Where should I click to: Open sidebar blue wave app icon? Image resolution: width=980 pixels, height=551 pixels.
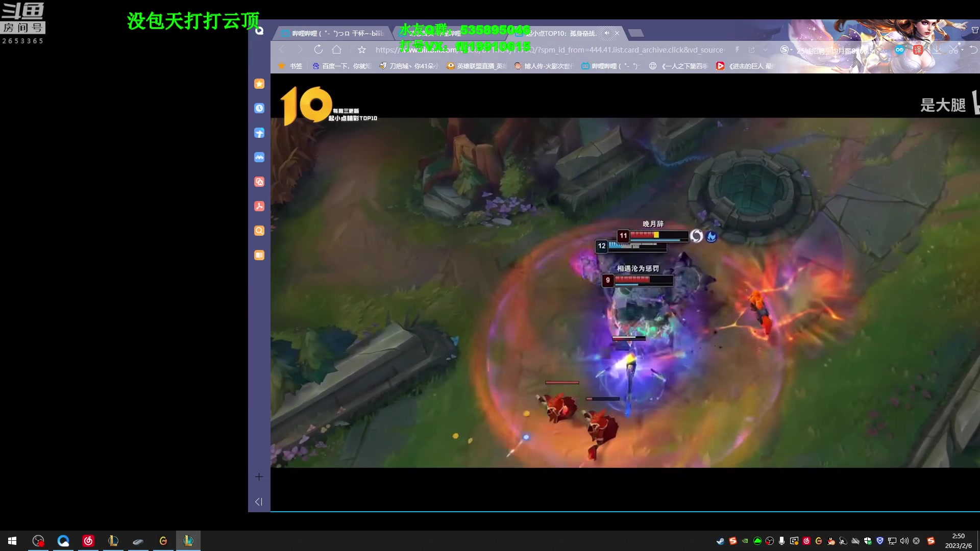[x=259, y=157]
